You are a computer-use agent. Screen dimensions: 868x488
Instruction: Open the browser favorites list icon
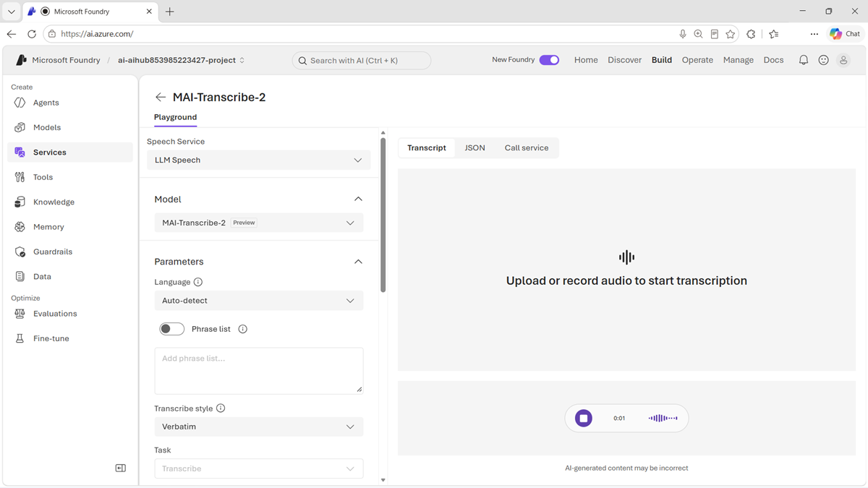coord(774,34)
